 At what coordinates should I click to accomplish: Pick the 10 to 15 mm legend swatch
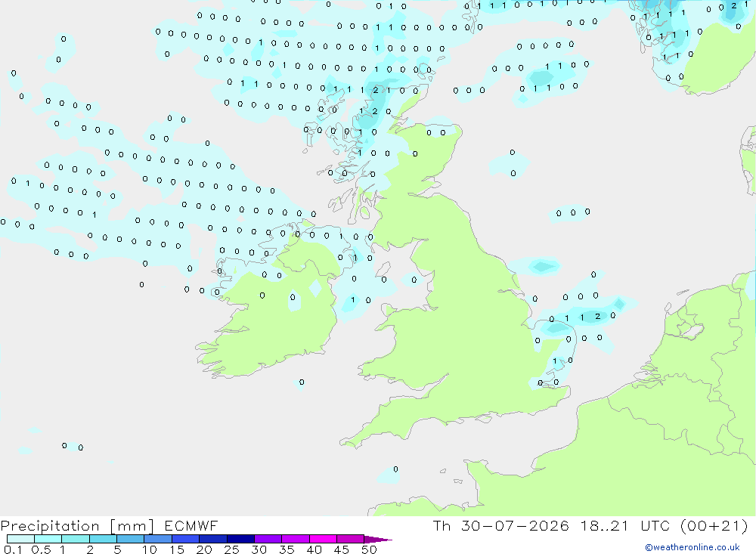pos(158,539)
